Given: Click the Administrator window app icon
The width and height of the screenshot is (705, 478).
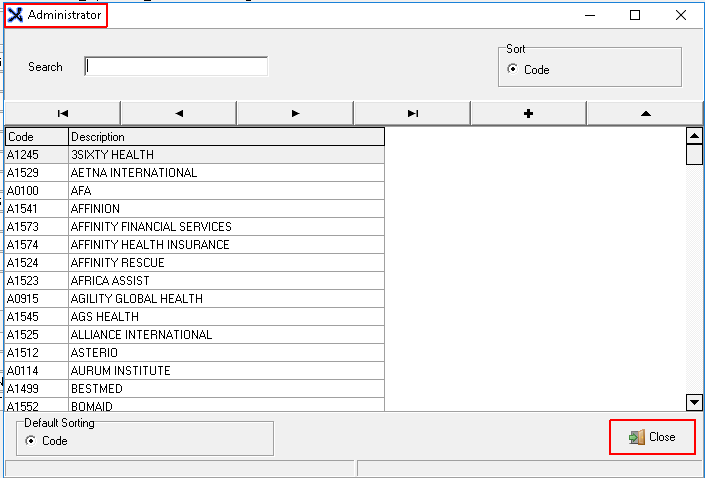Looking at the screenshot, I should click(x=15, y=15).
